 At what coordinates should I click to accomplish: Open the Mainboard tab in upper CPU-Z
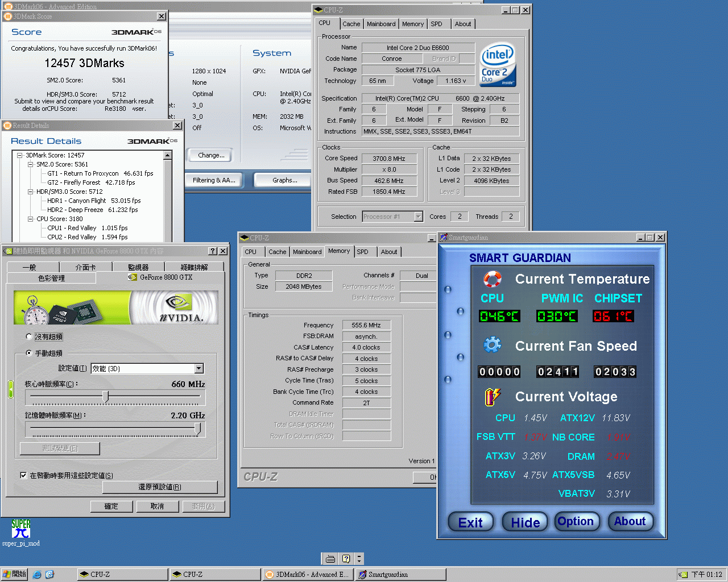click(381, 24)
